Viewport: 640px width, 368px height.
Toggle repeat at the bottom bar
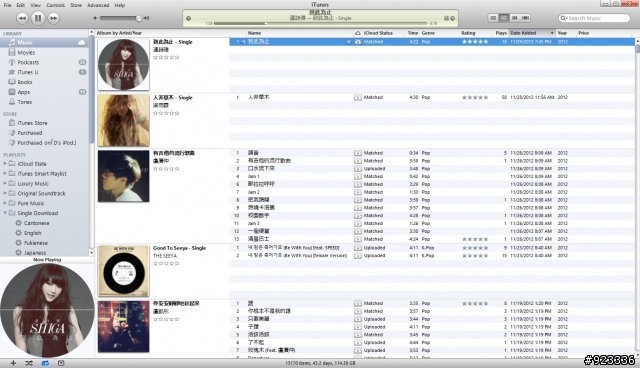pos(45,363)
